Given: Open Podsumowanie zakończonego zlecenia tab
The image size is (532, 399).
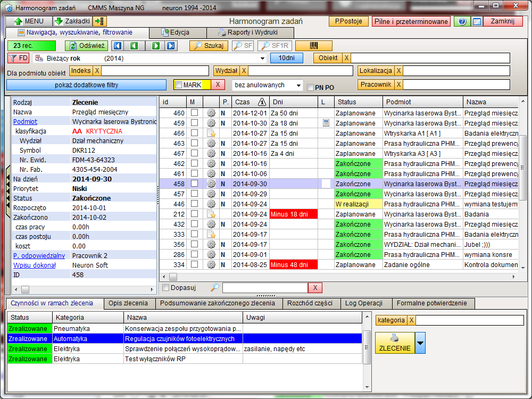Looking at the screenshot, I should pos(218,303).
